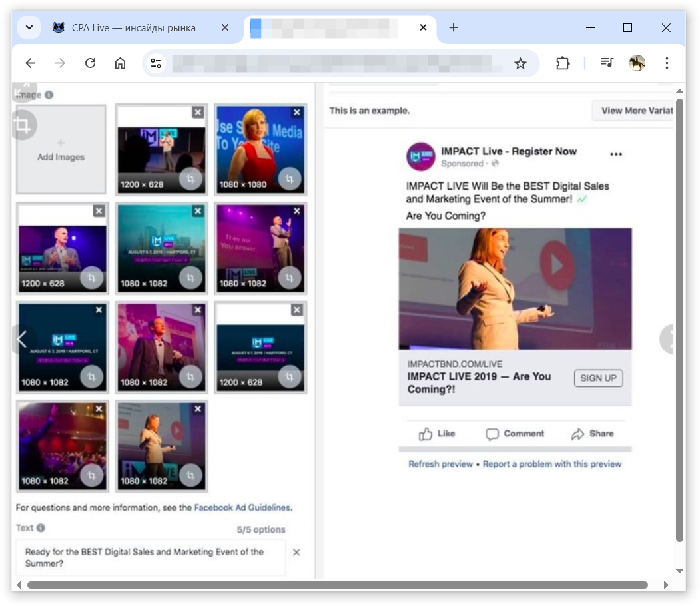Play the video in the ad preview
Screen dimensions: 700x606
557,265
